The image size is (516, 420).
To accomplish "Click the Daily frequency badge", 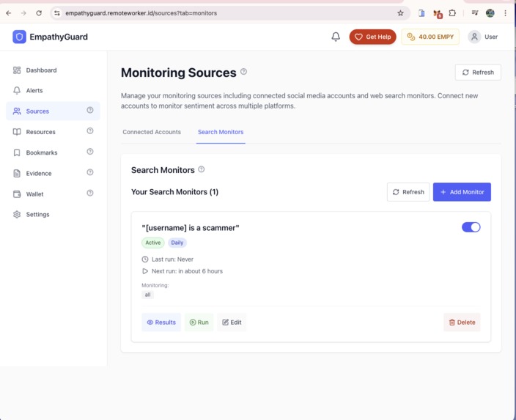I will tap(177, 243).
